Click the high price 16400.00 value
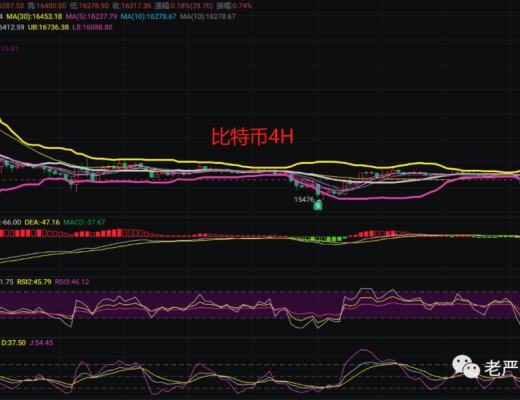This screenshot has height=400, width=520. (51, 6)
